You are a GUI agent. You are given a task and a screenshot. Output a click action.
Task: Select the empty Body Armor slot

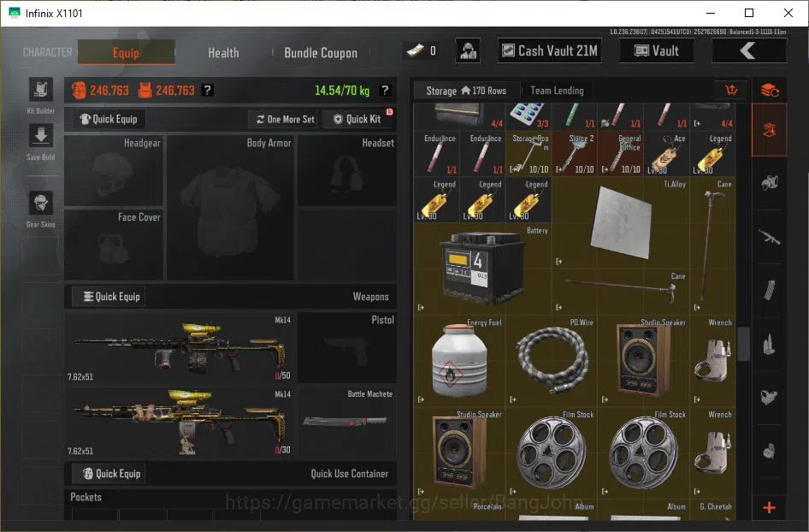[x=230, y=208]
